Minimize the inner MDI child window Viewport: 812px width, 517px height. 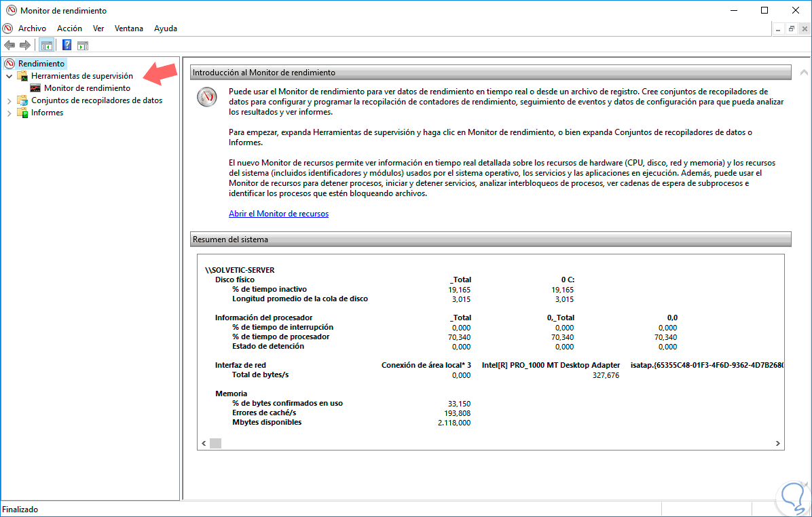[x=778, y=29]
